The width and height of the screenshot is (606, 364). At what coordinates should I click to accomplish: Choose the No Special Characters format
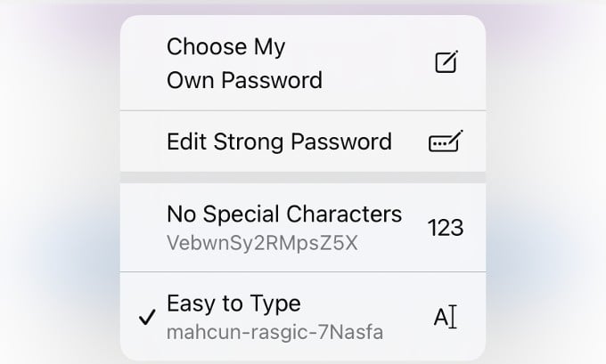(303, 227)
